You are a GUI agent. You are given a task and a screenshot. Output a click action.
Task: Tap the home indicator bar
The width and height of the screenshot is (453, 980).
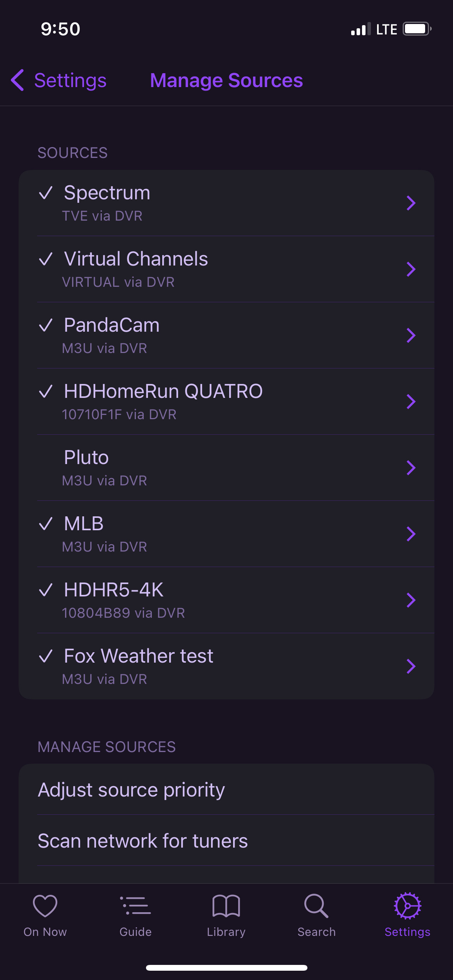[226, 968]
